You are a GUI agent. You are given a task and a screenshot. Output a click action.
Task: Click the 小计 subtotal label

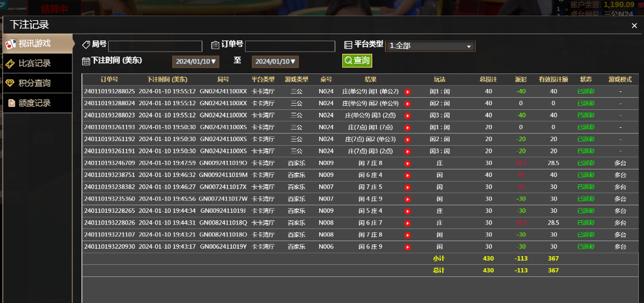(x=439, y=258)
